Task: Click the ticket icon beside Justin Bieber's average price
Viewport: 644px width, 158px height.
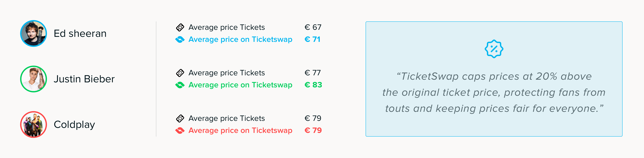Action: click(x=180, y=73)
